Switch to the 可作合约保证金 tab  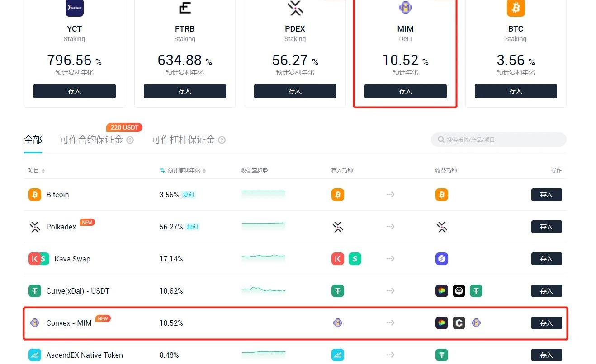(x=91, y=140)
